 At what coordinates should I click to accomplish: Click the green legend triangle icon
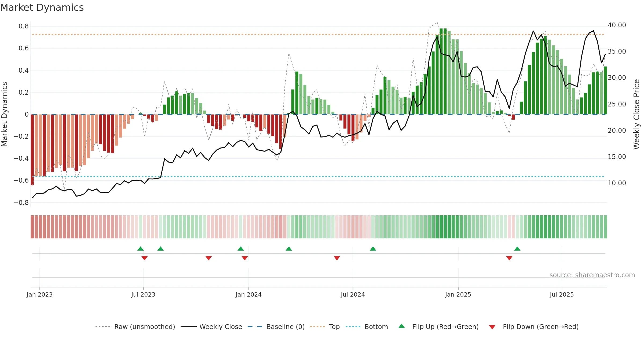(x=402, y=326)
